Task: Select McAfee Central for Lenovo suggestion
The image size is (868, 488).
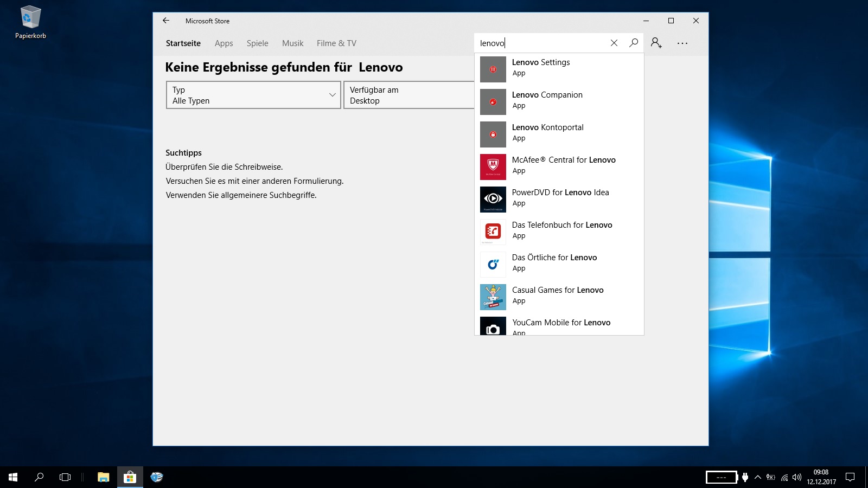Action: pos(564,160)
